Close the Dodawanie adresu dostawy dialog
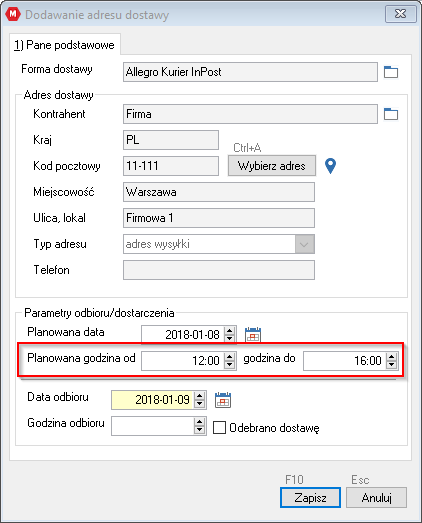 pos(401,14)
